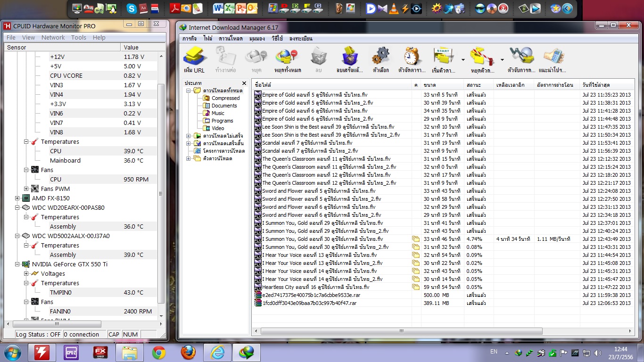Select the Compressed category folder
644x362 pixels.
pyautogui.click(x=222, y=98)
